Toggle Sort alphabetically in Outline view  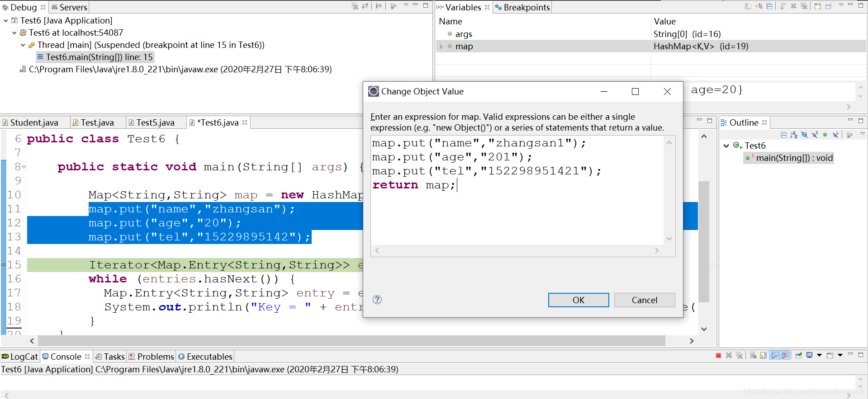(794, 135)
